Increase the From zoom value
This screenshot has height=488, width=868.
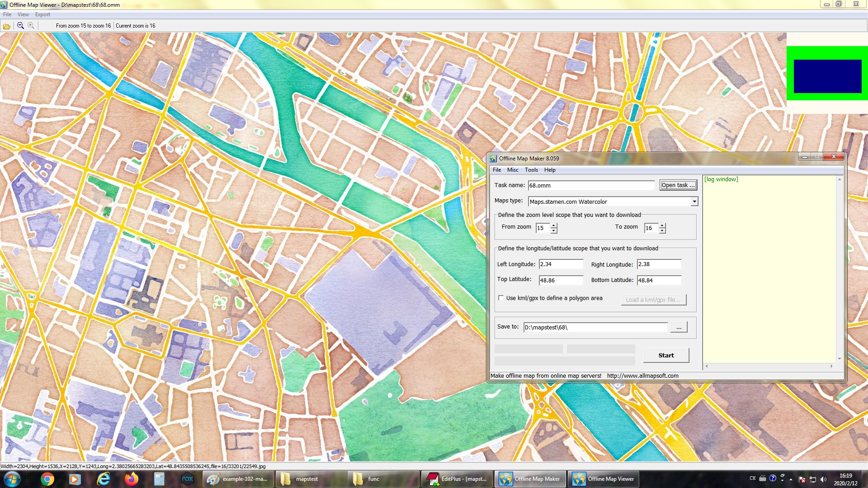click(x=554, y=225)
